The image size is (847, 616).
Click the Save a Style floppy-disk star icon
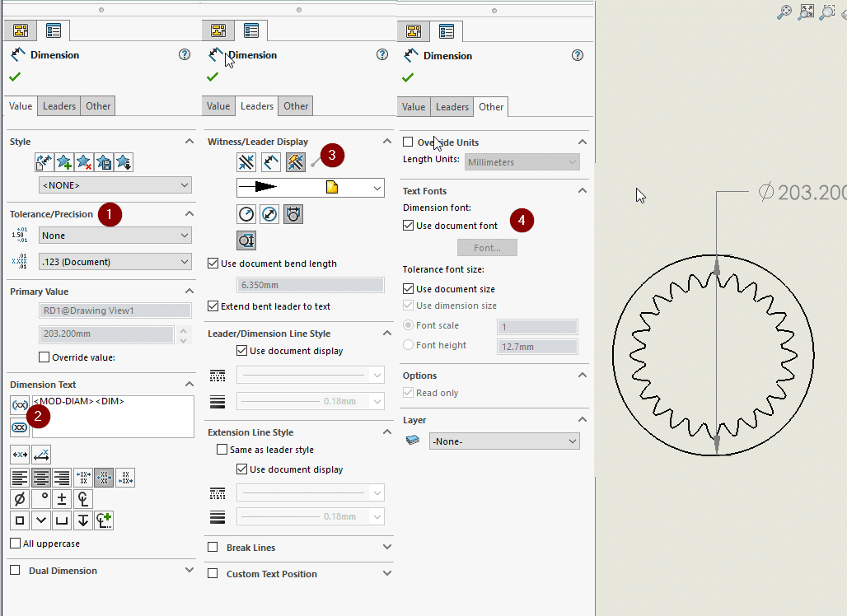click(x=104, y=162)
